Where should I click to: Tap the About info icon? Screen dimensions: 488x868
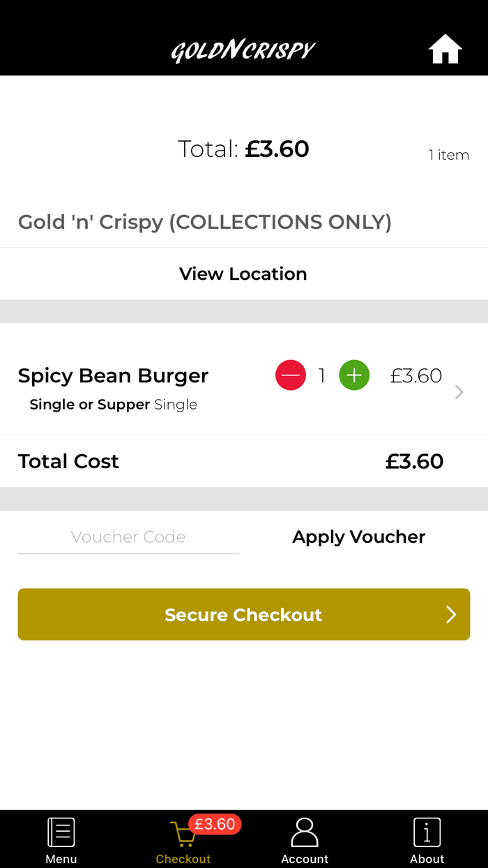point(427,830)
